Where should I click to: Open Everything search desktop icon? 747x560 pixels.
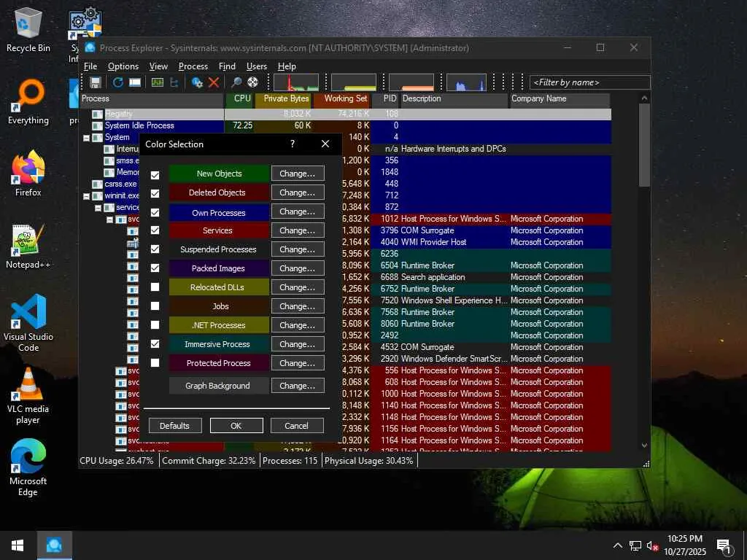tap(28, 102)
